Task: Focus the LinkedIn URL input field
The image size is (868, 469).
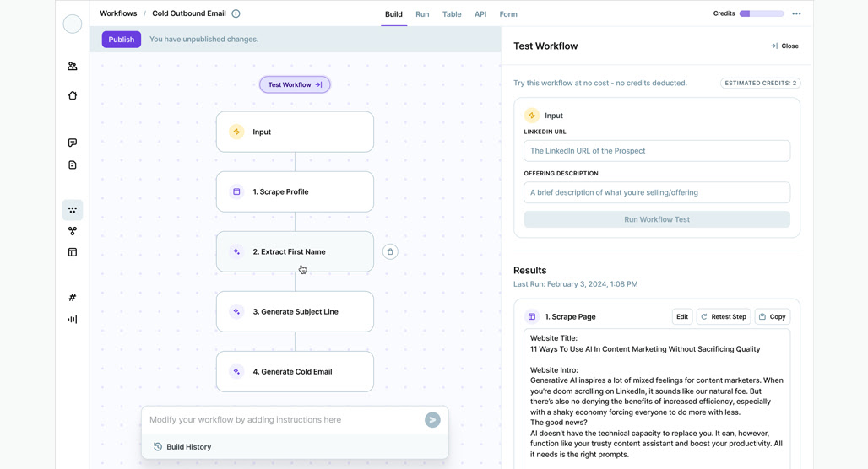Action: click(657, 151)
